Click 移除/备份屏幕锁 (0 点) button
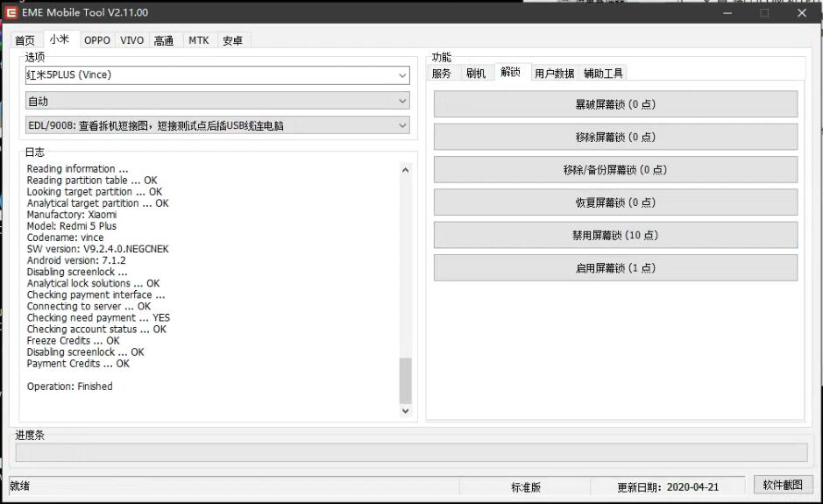 pyautogui.click(x=615, y=169)
